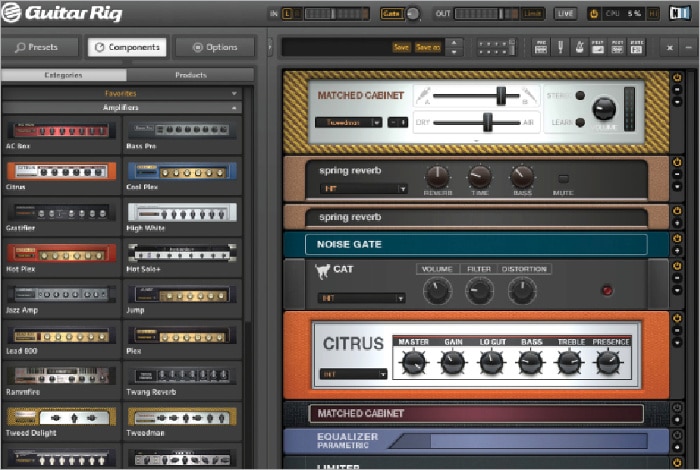Toggle Mute on the spring reverb

[x=563, y=179]
